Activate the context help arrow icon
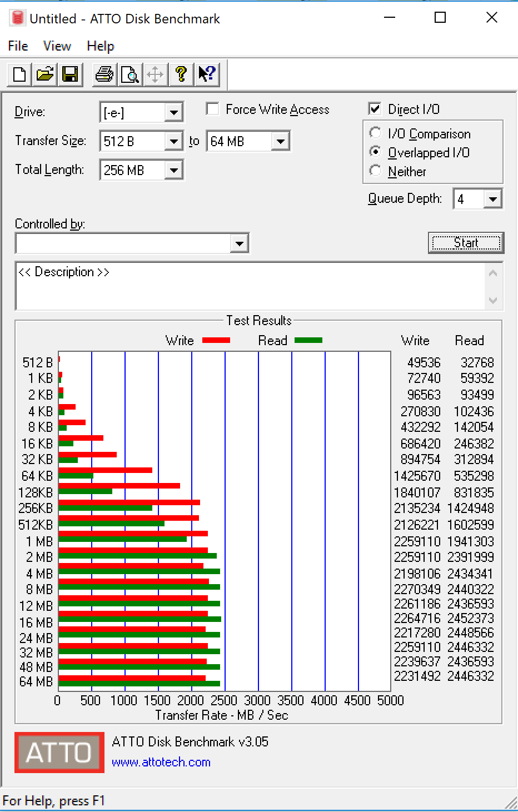The width and height of the screenshot is (518, 812). tap(207, 74)
